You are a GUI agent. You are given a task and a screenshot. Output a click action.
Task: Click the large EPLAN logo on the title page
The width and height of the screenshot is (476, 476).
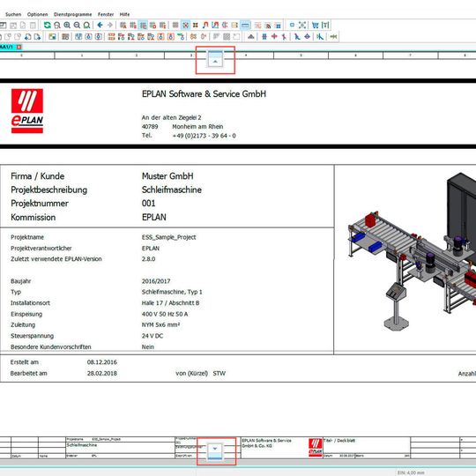[27, 111]
